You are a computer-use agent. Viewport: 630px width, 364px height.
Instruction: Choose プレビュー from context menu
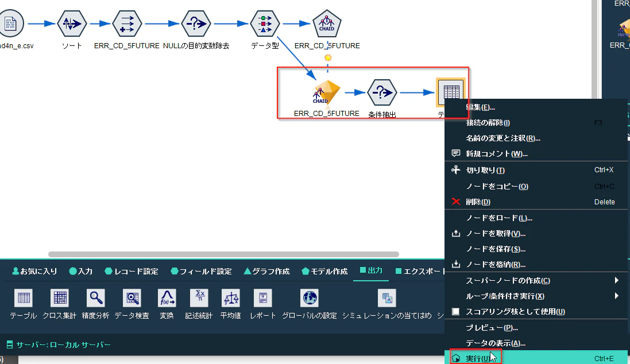click(x=536, y=328)
